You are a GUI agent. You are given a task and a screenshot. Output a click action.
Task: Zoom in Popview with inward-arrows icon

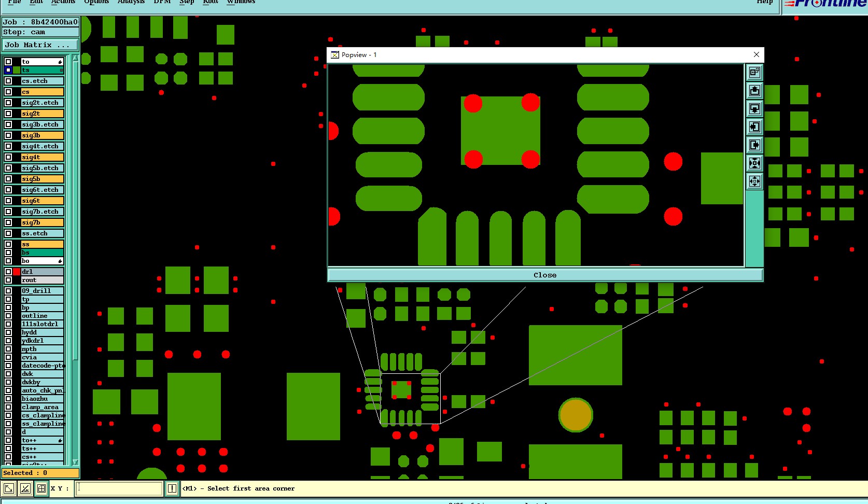pyautogui.click(x=754, y=163)
